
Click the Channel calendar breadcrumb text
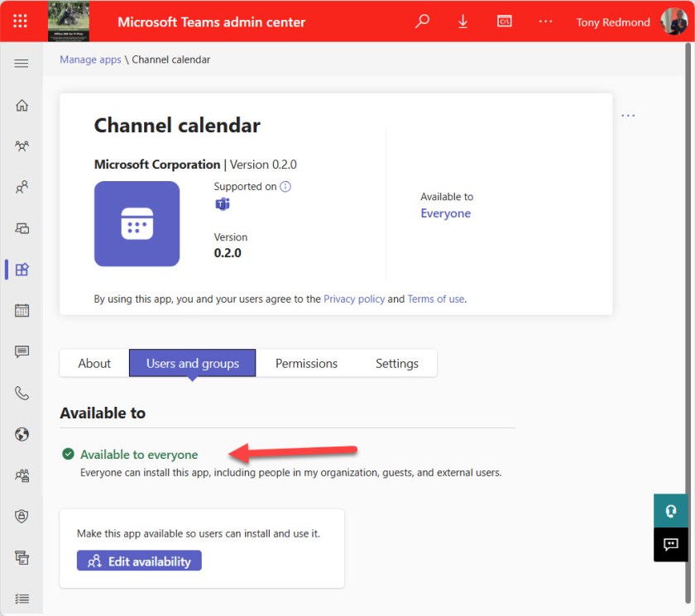click(171, 60)
